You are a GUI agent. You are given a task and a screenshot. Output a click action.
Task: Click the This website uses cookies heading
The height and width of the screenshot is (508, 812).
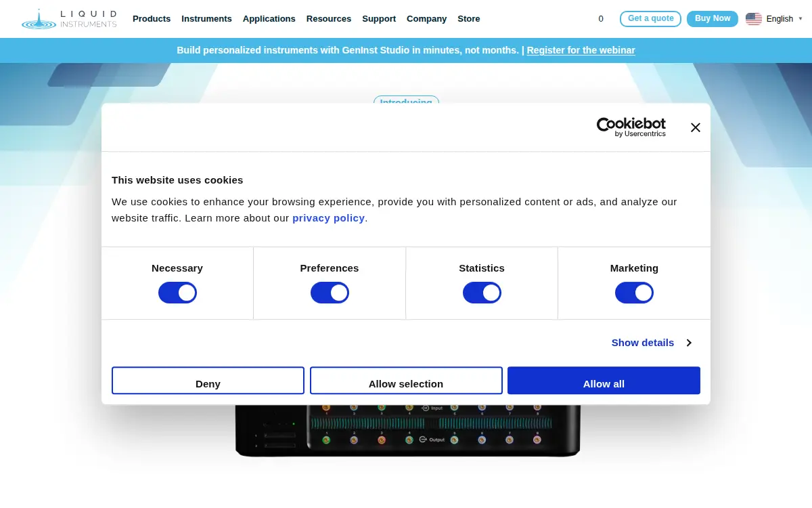[x=177, y=180]
